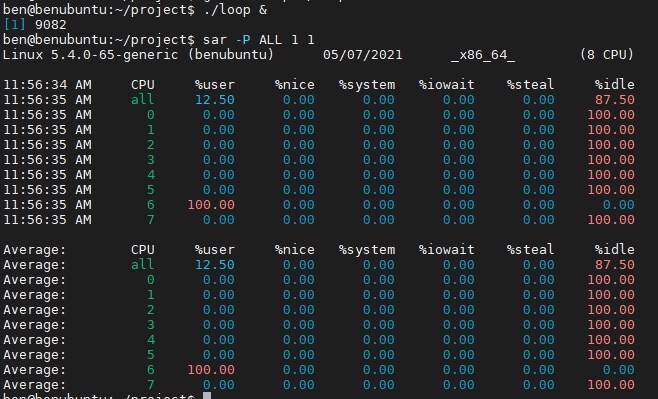Image resolution: width=658 pixels, height=399 pixels.
Task: Click 87.50 %idle in the 11:56:35 all row
Action: point(615,100)
